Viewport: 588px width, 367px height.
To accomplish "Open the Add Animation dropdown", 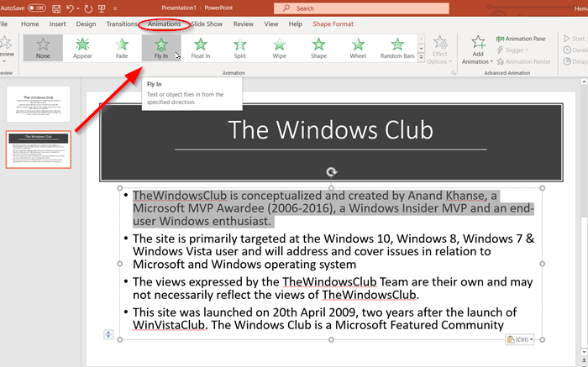I will (477, 50).
